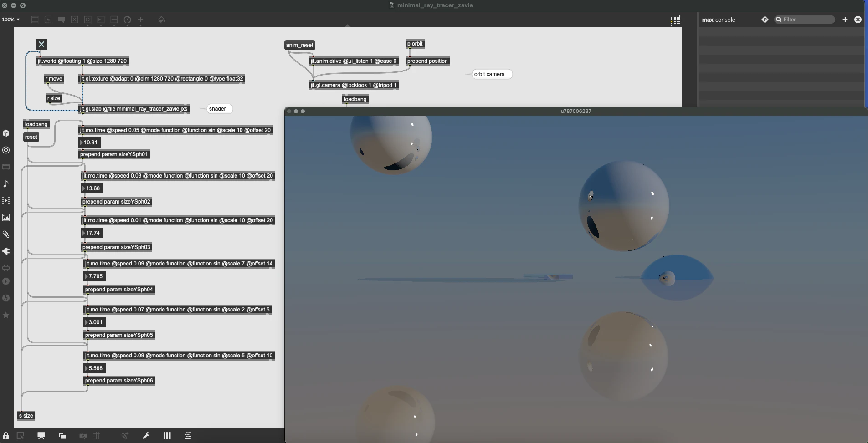Open add objects plus menu in toolbar

(140, 20)
